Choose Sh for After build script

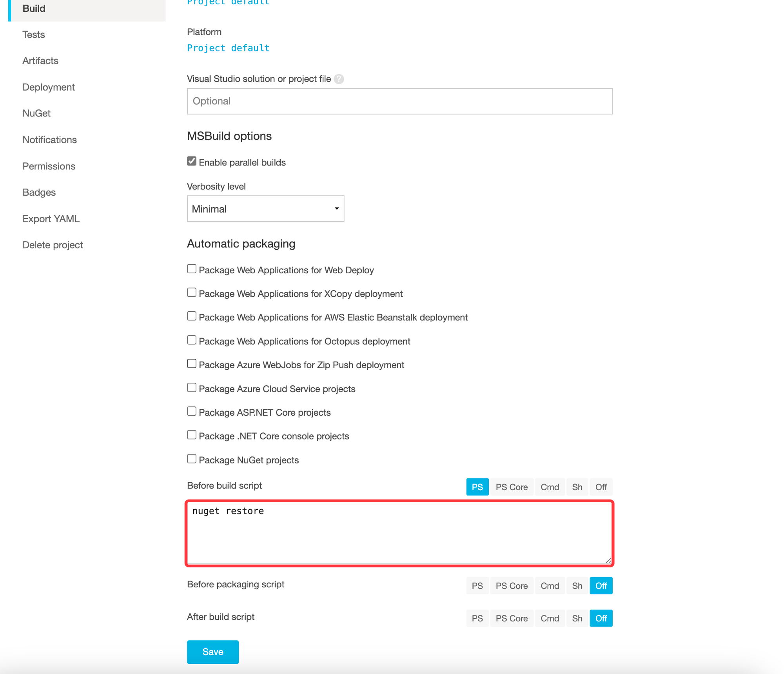[577, 618]
